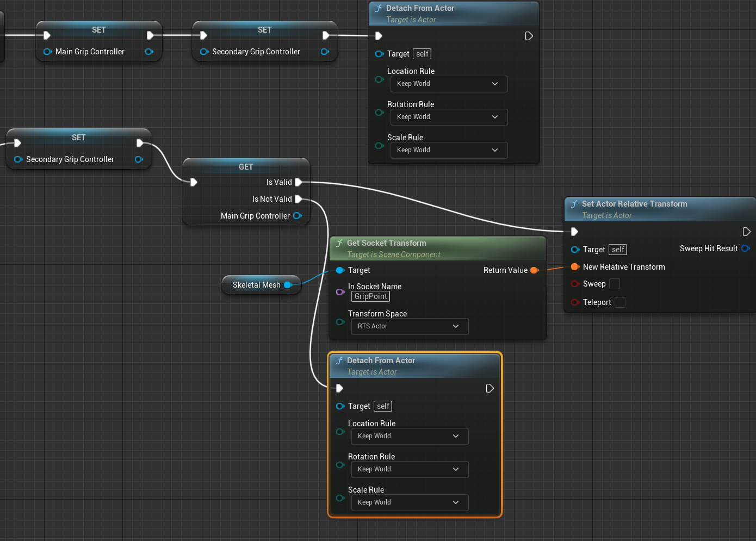Enable the Sweep checkbox
The image size is (756, 541).
coord(615,284)
